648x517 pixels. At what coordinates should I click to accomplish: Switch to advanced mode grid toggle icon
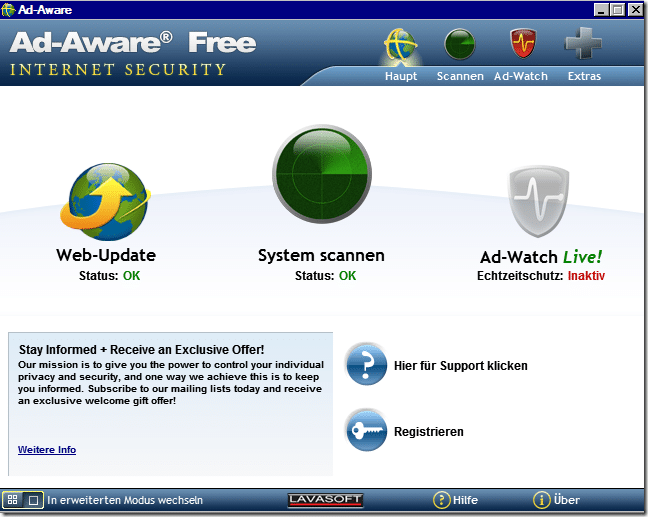click(x=12, y=500)
